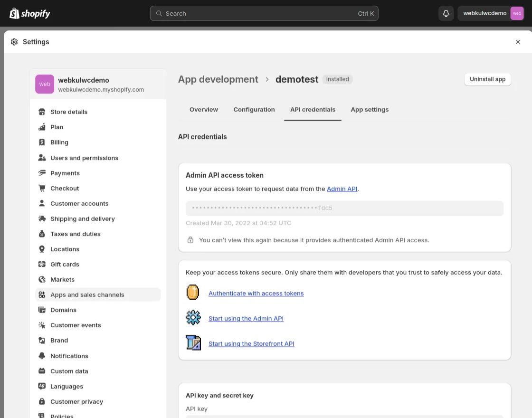Click the masked Admin API access token field
This screenshot has height=418, width=532.
point(344,209)
